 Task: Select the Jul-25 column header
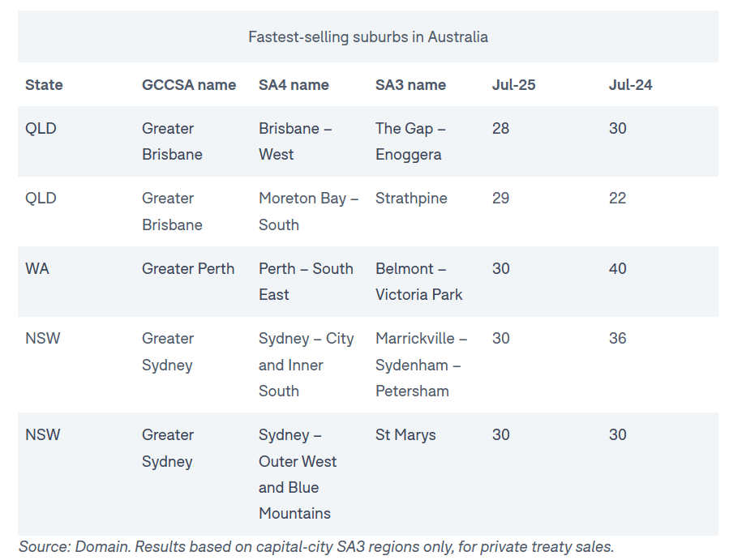(513, 84)
